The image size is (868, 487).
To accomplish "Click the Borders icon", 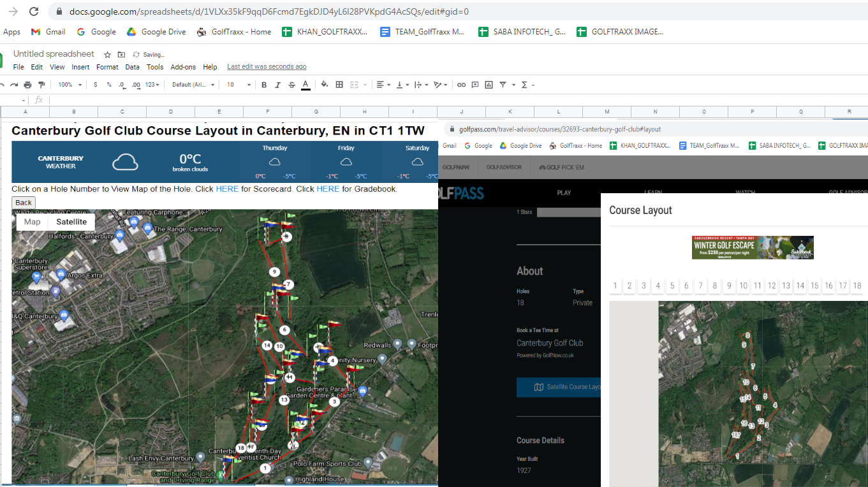I will point(339,85).
